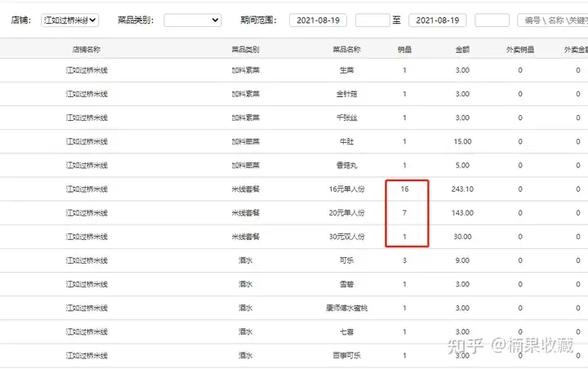This screenshot has width=588, height=369.
Task: Sort by the 销量 column header
Action: pos(404,50)
